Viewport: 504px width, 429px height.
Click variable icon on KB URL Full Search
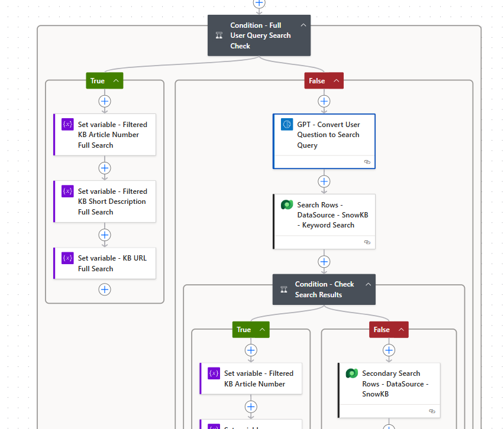[x=67, y=258]
